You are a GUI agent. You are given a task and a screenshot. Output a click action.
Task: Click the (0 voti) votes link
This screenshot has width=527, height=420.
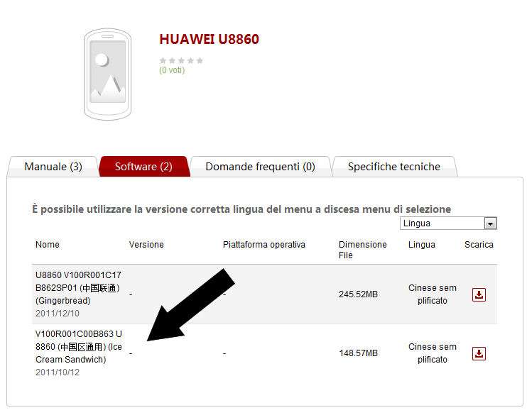pyautogui.click(x=172, y=70)
